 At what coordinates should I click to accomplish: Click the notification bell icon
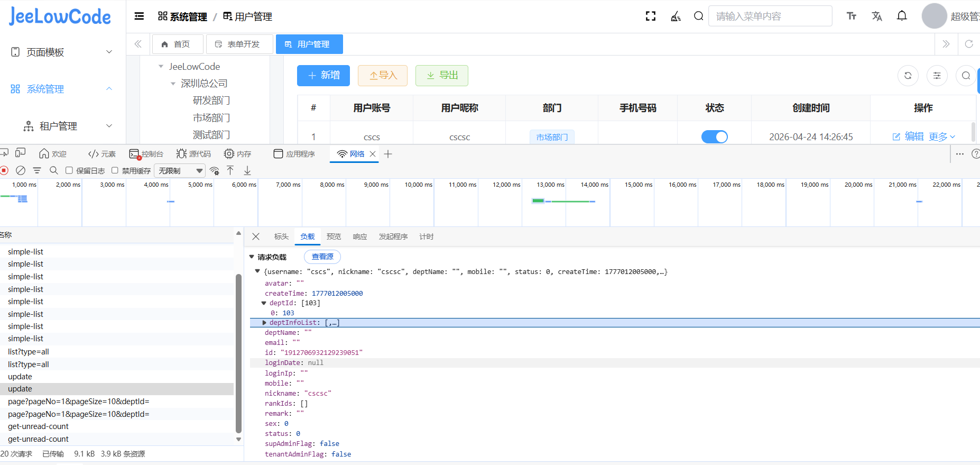[902, 16]
